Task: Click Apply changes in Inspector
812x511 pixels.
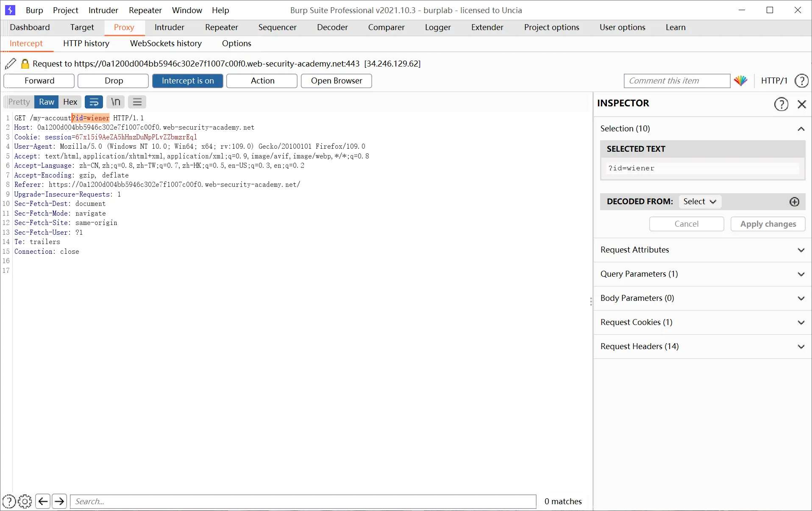Action: coord(768,224)
